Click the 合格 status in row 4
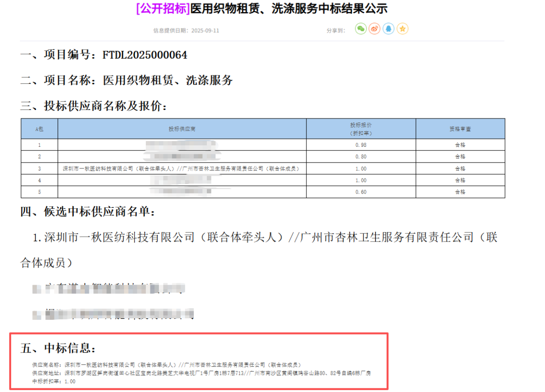The width and height of the screenshot is (545, 392). pos(460,181)
